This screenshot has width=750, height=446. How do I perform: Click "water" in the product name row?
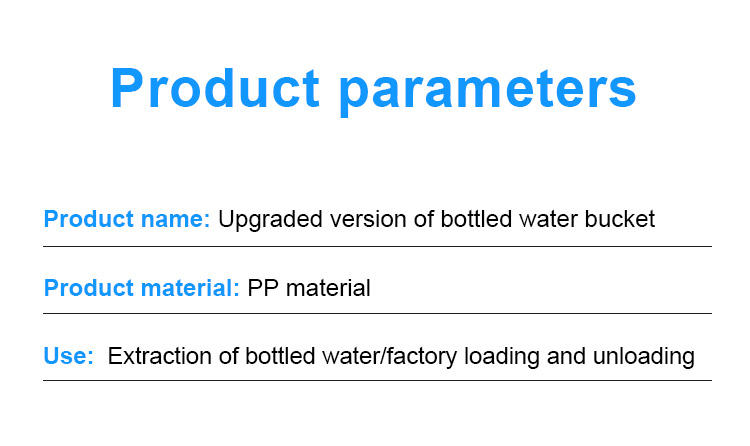(x=549, y=219)
